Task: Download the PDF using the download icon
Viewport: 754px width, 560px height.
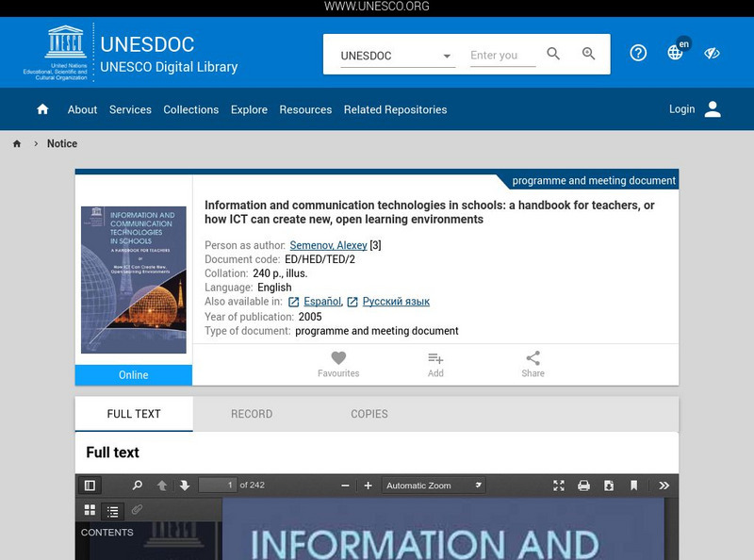Action: [x=609, y=485]
